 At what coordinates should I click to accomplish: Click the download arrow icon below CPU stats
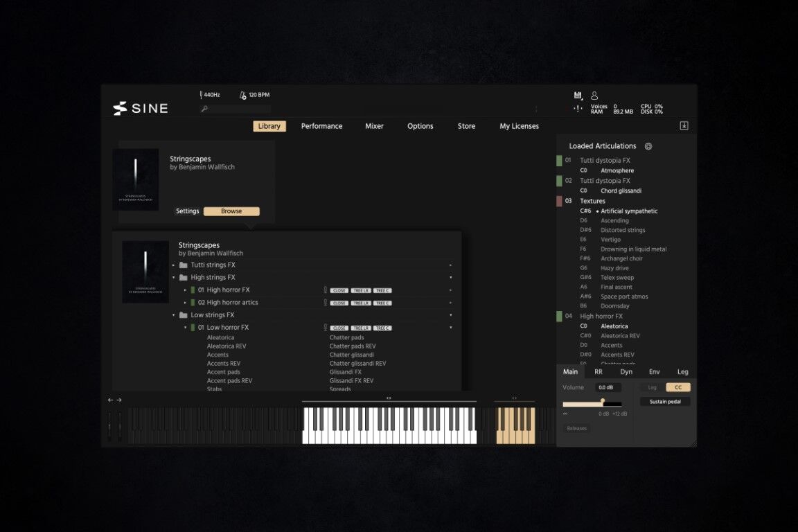pos(684,126)
